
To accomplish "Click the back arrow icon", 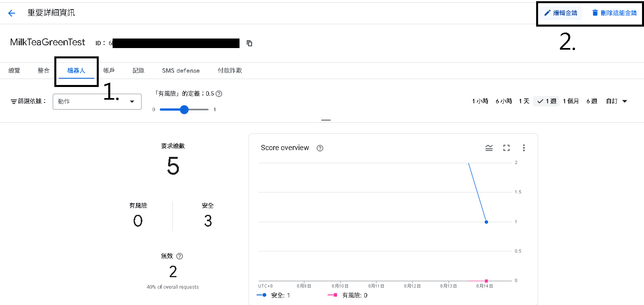I will (x=11, y=13).
